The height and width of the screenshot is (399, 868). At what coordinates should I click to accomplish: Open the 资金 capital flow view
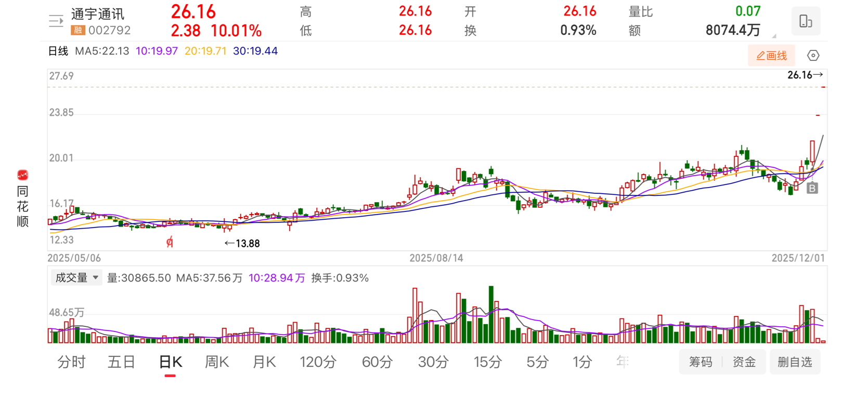coord(744,362)
